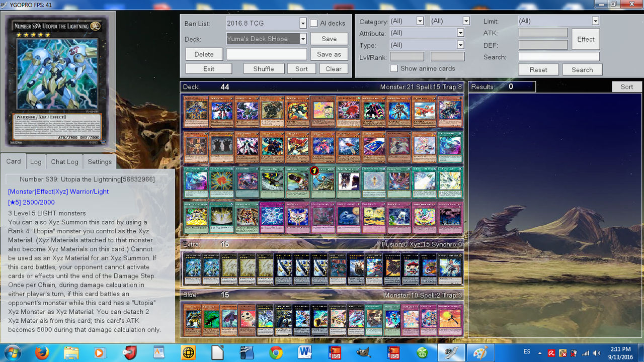Expand the Attribute dropdown
644x362 pixels.
460,33
